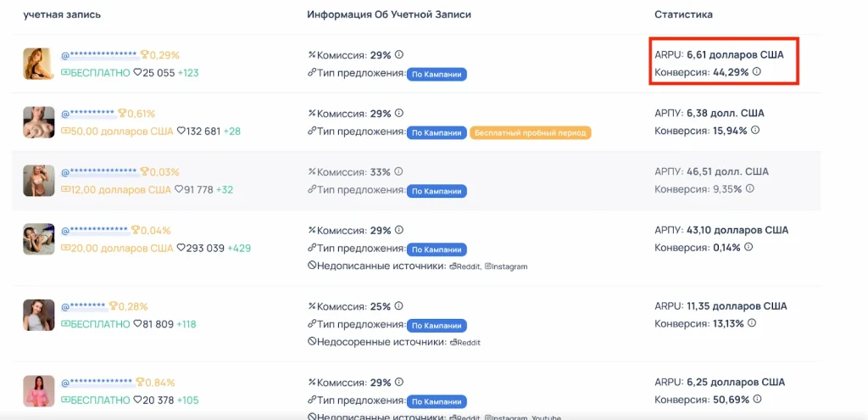868x420 pixels.
Task: Click info icon beside conversion 0,14%
Action: (x=748, y=247)
